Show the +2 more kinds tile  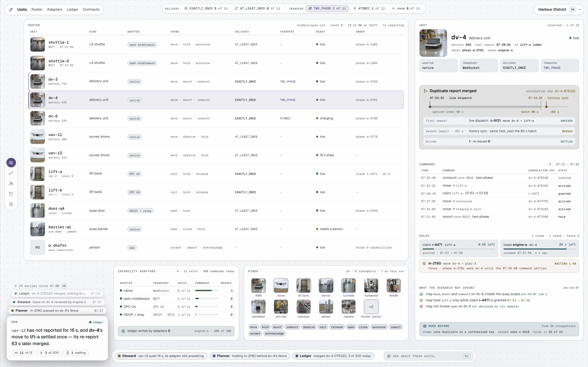371,306
